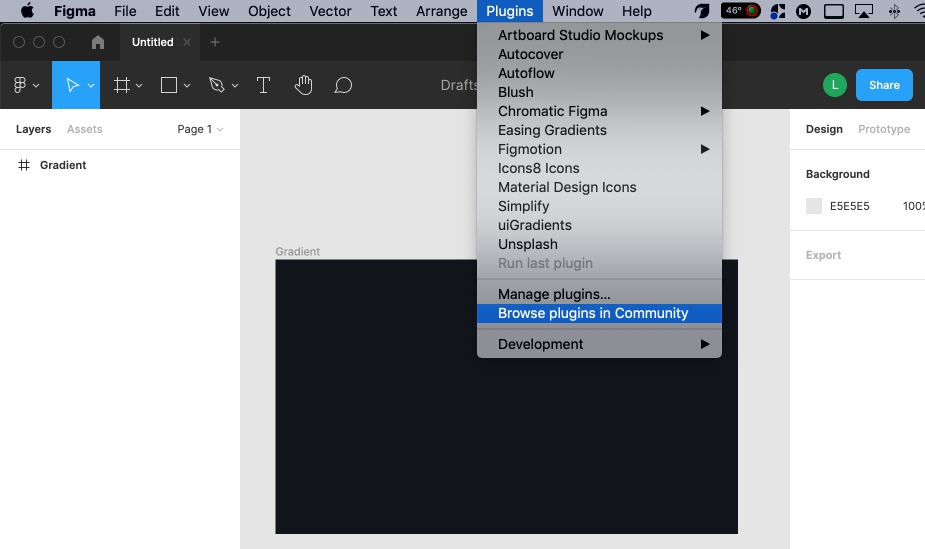Open the Apple menu
The height and width of the screenshot is (549, 925).
point(27,11)
